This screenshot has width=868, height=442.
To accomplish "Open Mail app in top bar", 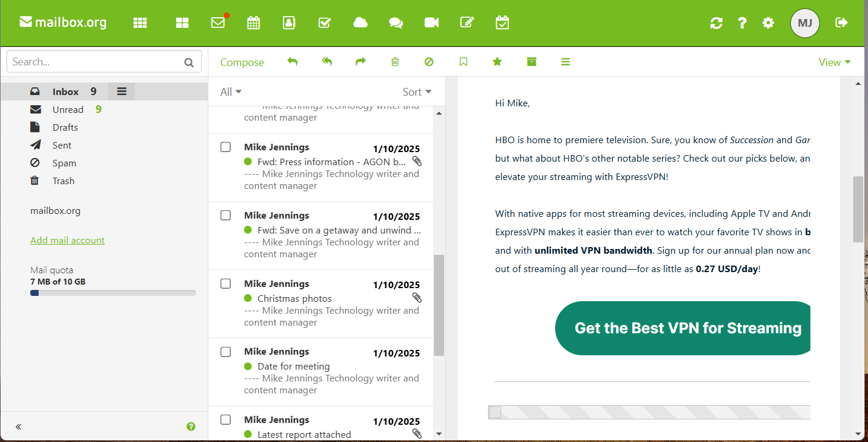I will pyautogui.click(x=218, y=23).
